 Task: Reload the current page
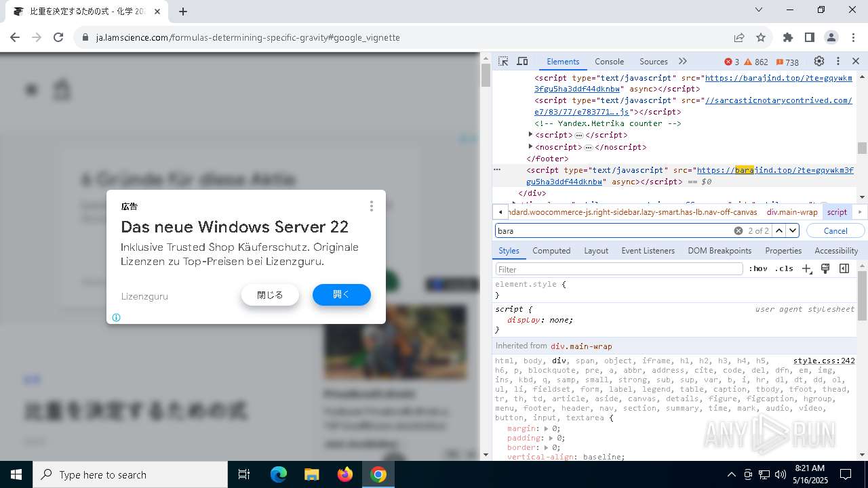point(58,37)
